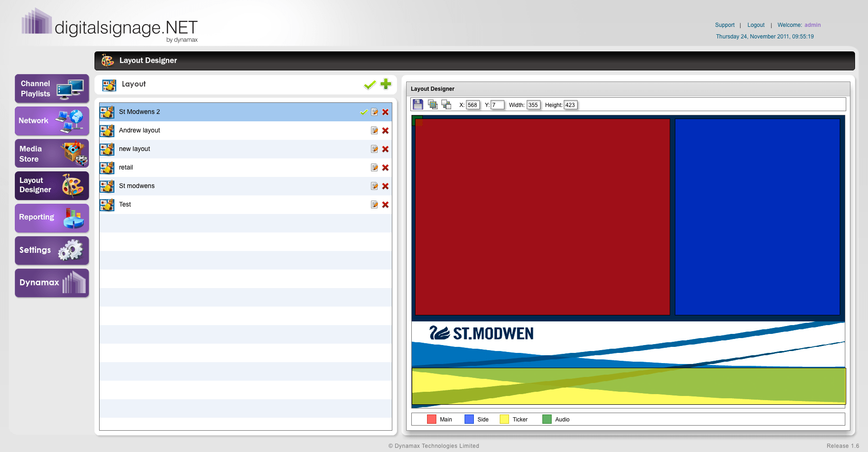Image resolution: width=868 pixels, height=452 pixels.
Task: Edit the St Modwens 2 layout
Action: pos(374,112)
